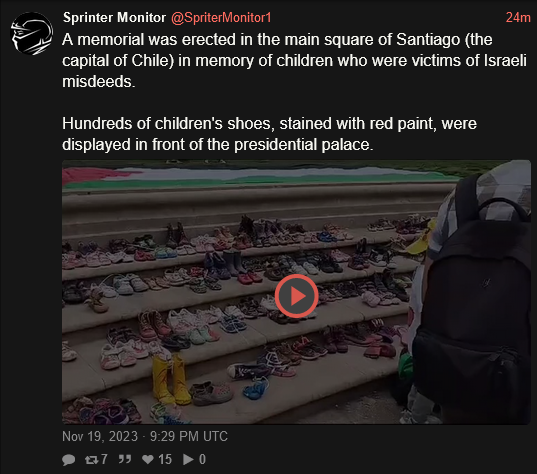Click the second paragraph about children's shoes
The height and width of the screenshot is (474, 537).
(x=269, y=134)
